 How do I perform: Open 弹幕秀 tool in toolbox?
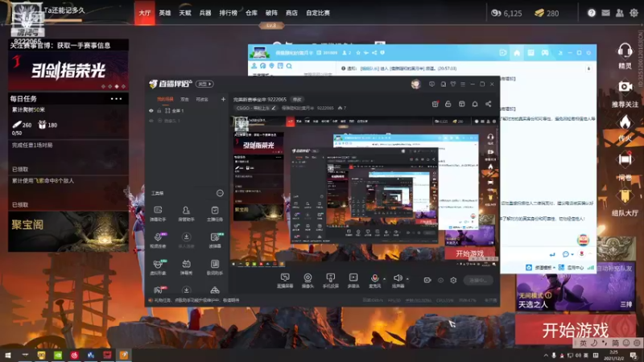tap(186, 267)
